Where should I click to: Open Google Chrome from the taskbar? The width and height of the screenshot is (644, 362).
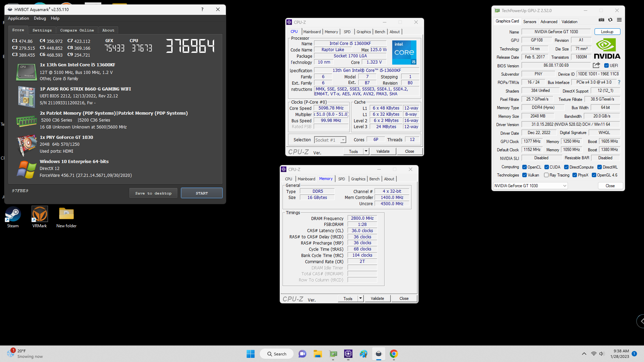[x=394, y=354]
